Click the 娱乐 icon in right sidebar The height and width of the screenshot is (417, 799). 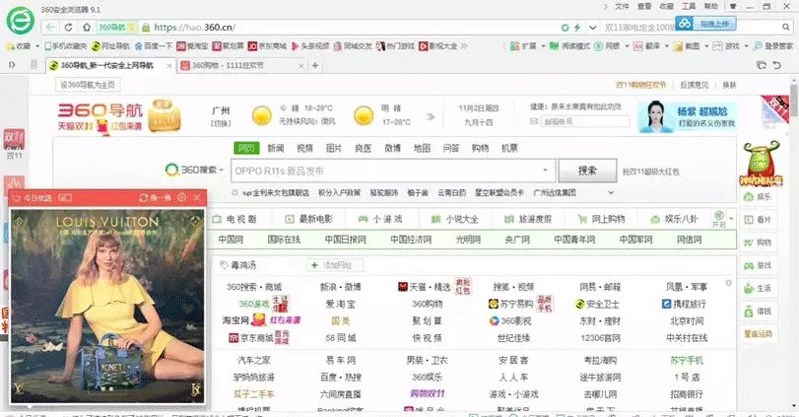765,195
